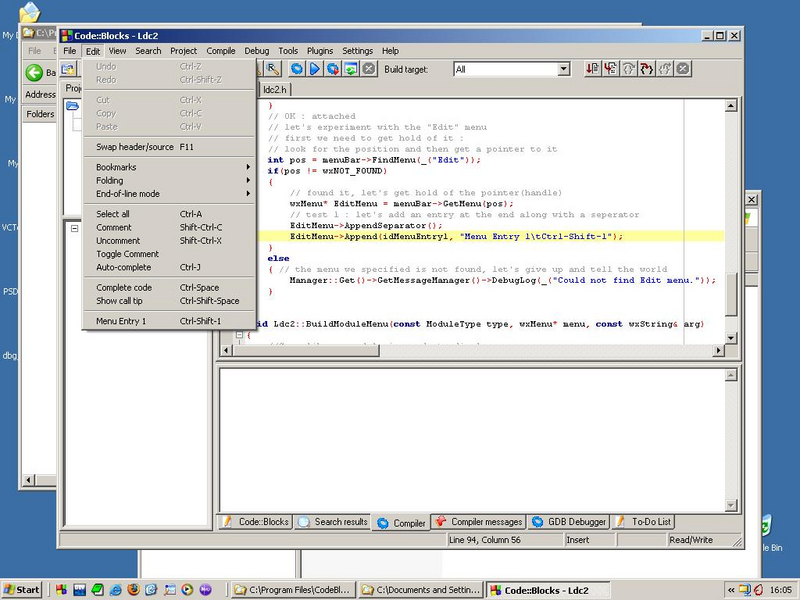Choose Show call tip in Edit menu
800x600 pixels.
tap(169, 301)
